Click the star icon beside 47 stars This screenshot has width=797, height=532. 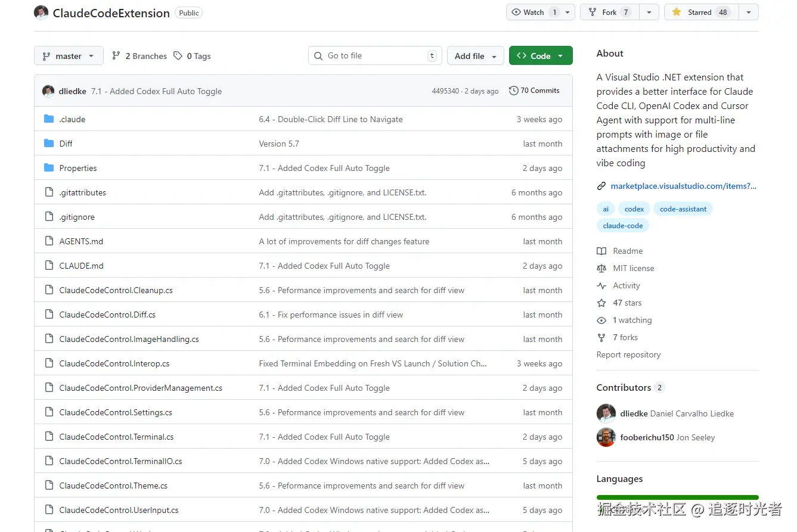601,303
